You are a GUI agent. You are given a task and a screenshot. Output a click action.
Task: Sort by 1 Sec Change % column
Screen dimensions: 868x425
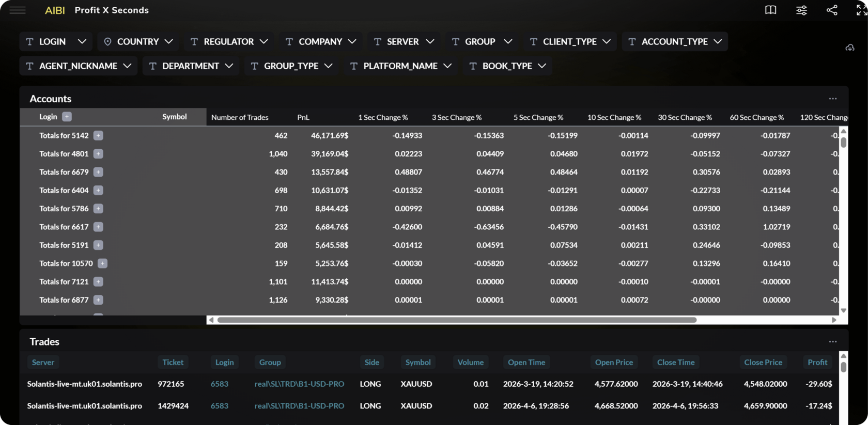[x=383, y=117]
